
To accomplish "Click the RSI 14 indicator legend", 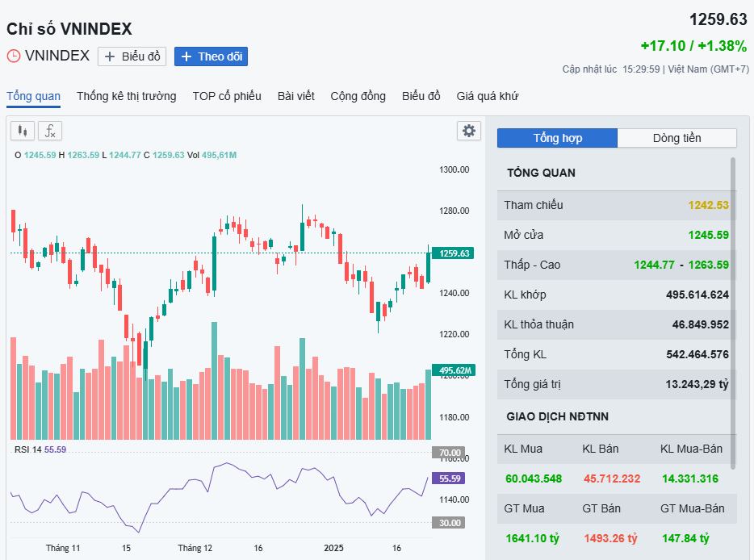I will 40,449.
